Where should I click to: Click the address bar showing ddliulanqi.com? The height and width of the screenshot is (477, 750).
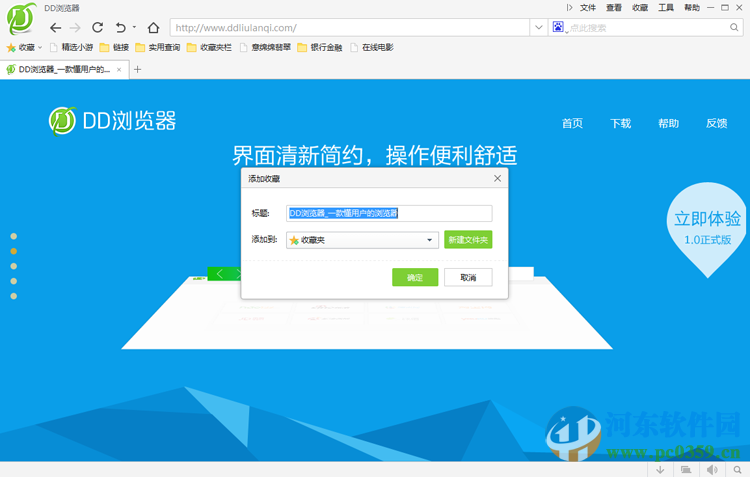coord(350,28)
